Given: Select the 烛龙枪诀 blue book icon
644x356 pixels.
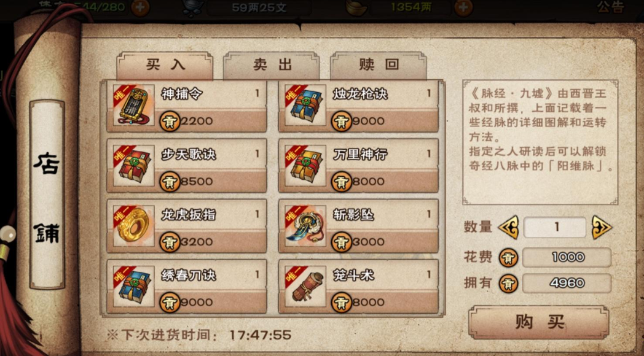Looking at the screenshot, I should click(x=305, y=106).
